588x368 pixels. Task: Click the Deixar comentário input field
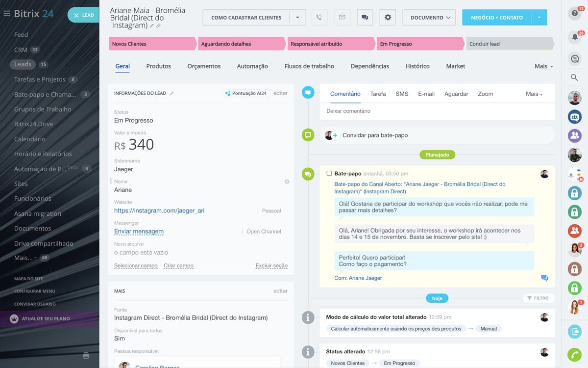[436, 111]
